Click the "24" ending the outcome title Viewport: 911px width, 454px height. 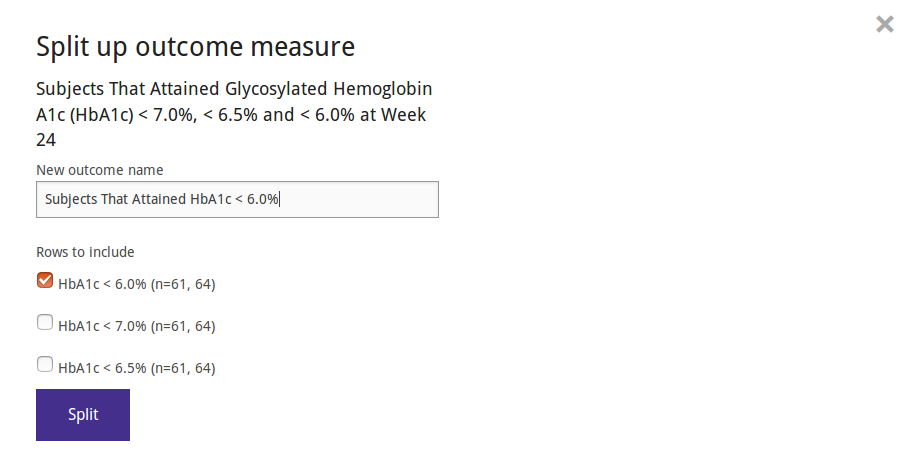click(46, 140)
